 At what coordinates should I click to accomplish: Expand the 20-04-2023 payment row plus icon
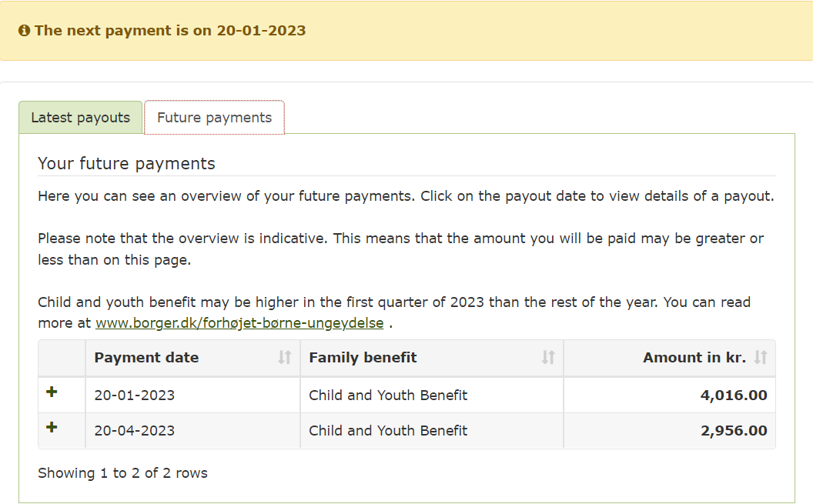click(x=52, y=427)
